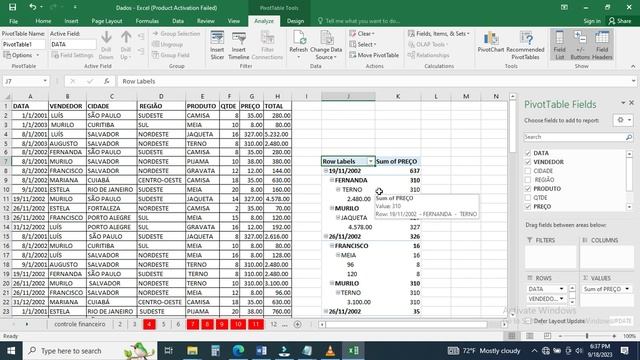Click Sign in link
This screenshot has width=640, height=360.
(x=592, y=21)
